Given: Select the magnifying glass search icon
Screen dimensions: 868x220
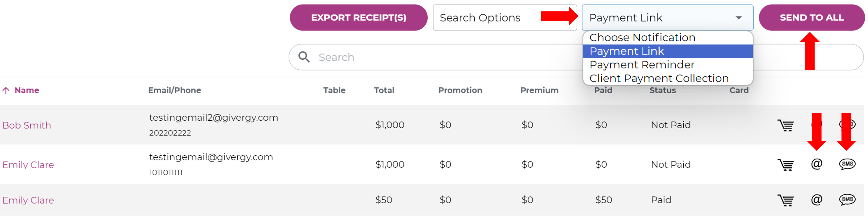Looking at the screenshot, I should click(x=304, y=57).
